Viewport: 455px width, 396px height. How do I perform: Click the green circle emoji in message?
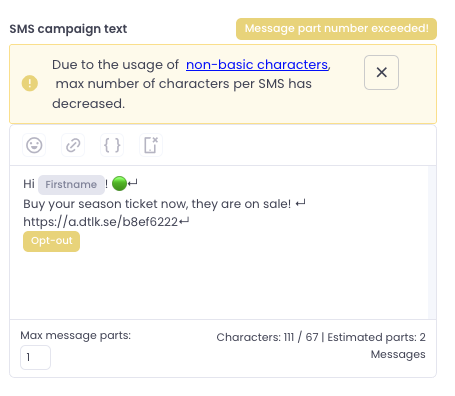[x=119, y=183]
